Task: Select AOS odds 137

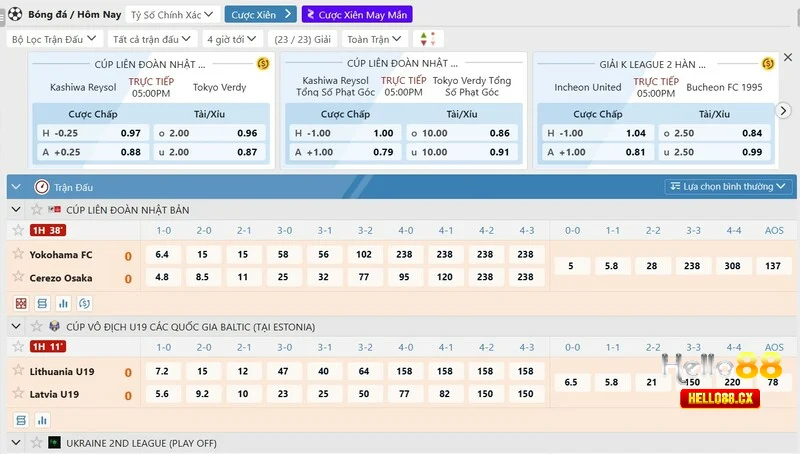Action: click(773, 266)
